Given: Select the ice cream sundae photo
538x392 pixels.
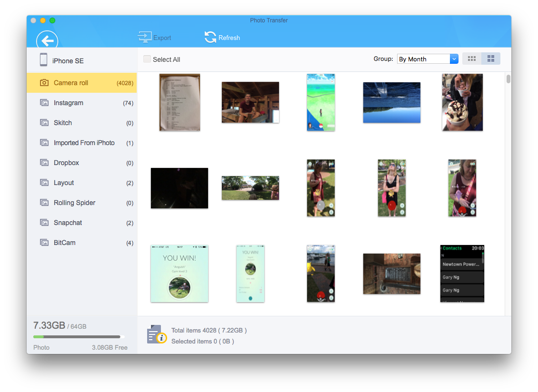Looking at the screenshot, I should (x=462, y=102).
